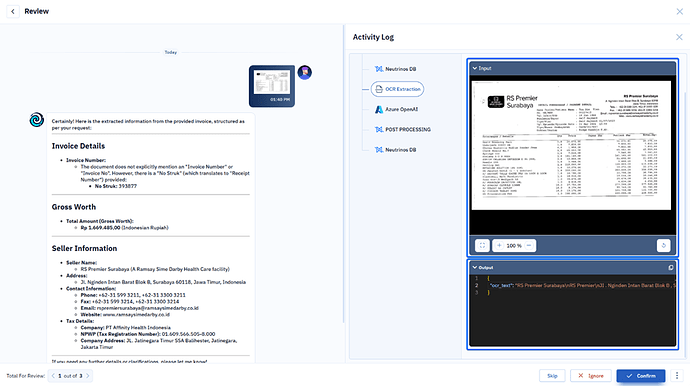Image resolution: width=690 pixels, height=386 pixels.
Task: Click the website www.ramsaysimedarby.co.id text
Action: (x=136, y=315)
